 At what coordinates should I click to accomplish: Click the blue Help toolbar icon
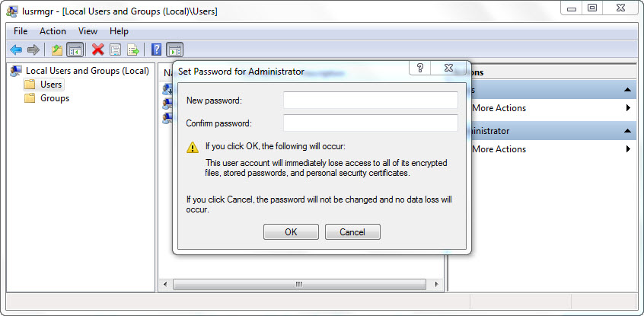(156, 49)
